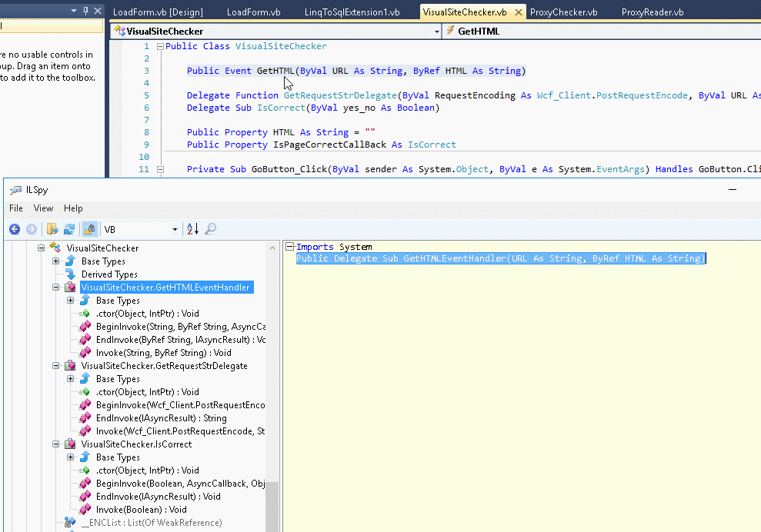Pin the toolbox panel with pushpin icon
The image size is (761, 532).
click(85, 12)
